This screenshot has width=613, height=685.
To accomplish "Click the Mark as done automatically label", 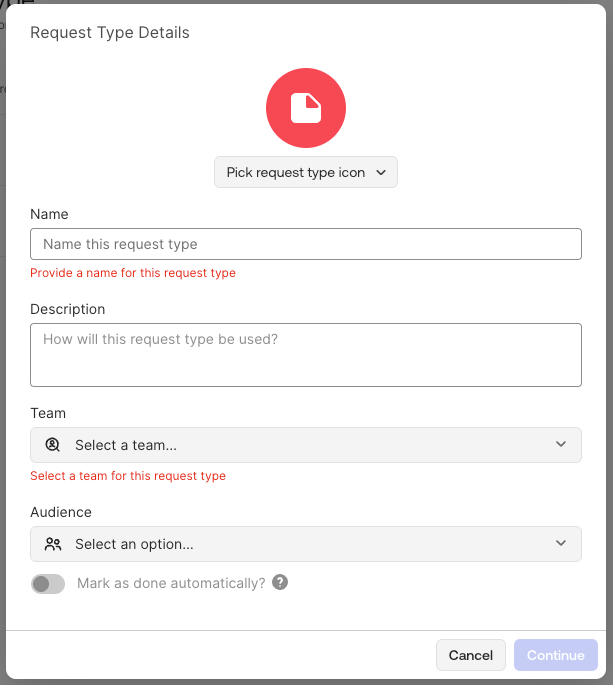I will click(x=171, y=583).
